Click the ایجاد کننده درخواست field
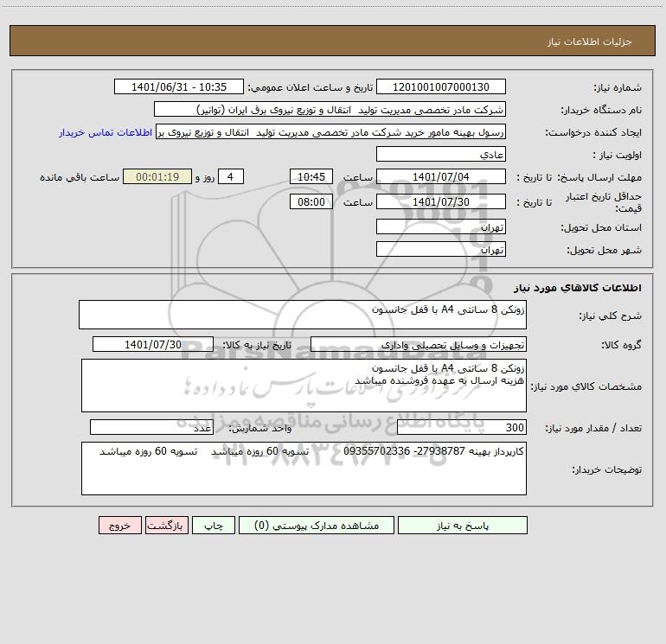666x644 pixels. [330, 131]
